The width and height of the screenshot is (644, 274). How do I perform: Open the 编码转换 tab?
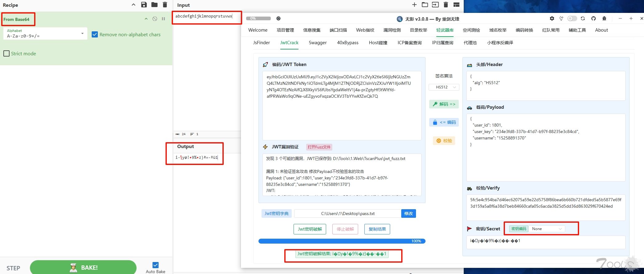[x=524, y=30]
